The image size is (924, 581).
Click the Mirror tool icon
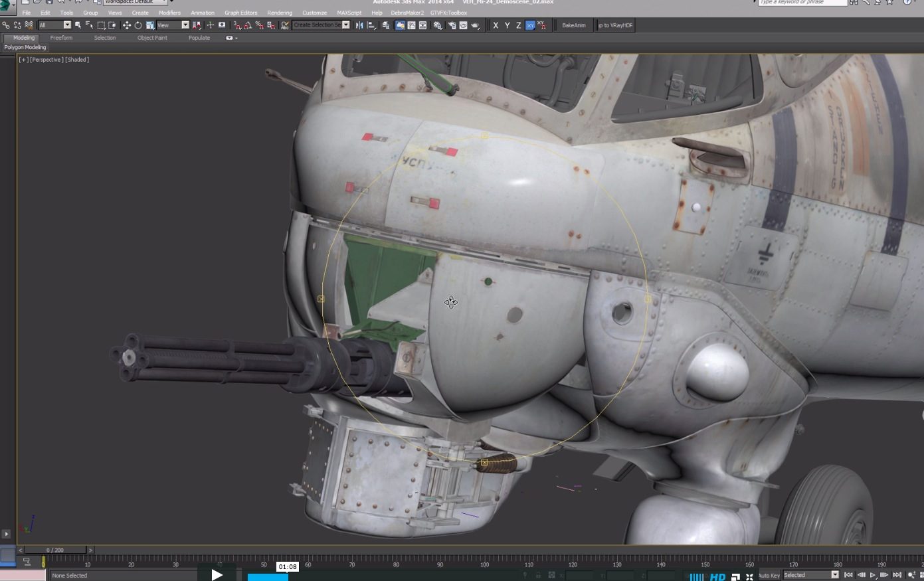pyautogui.click(x=359, y=25)
